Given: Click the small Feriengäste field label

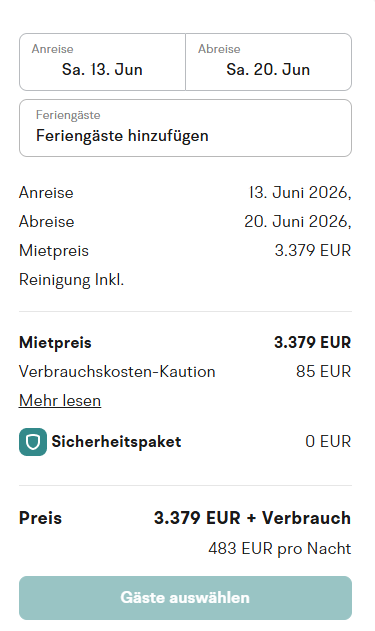Looking at the screenshot, I should click(68, 115).
